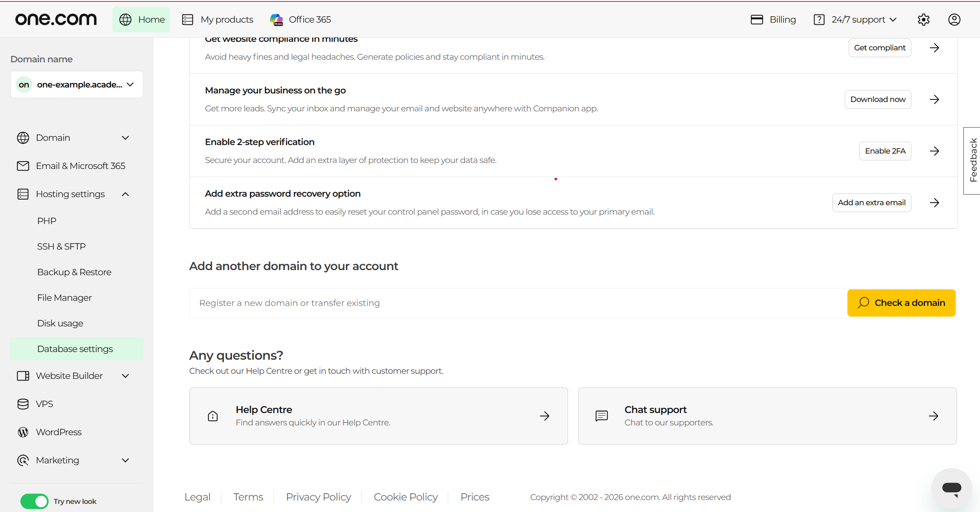This screenshot has height=512, width=980.
Task: Click the arrow next to Get compliant
Action: 934,48
